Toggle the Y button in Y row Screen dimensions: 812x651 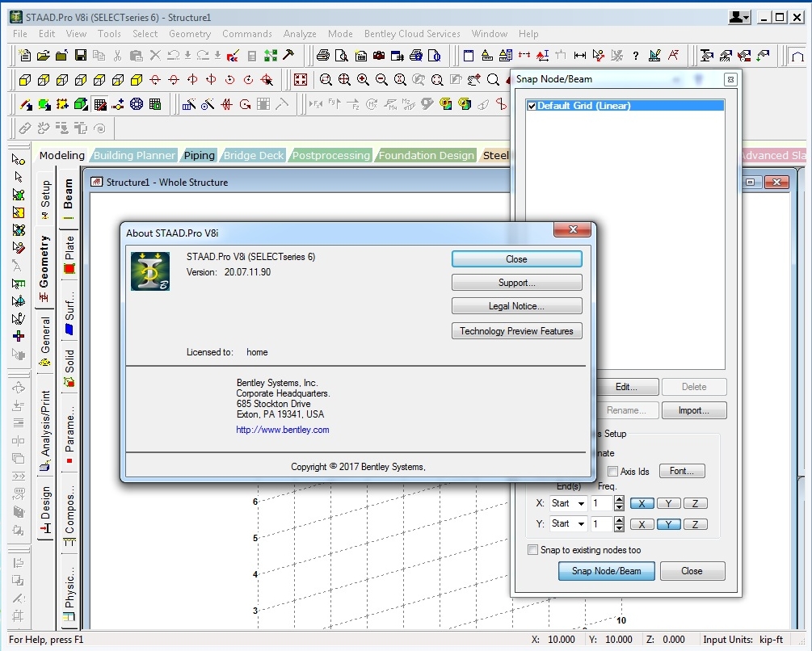[668, 524]
